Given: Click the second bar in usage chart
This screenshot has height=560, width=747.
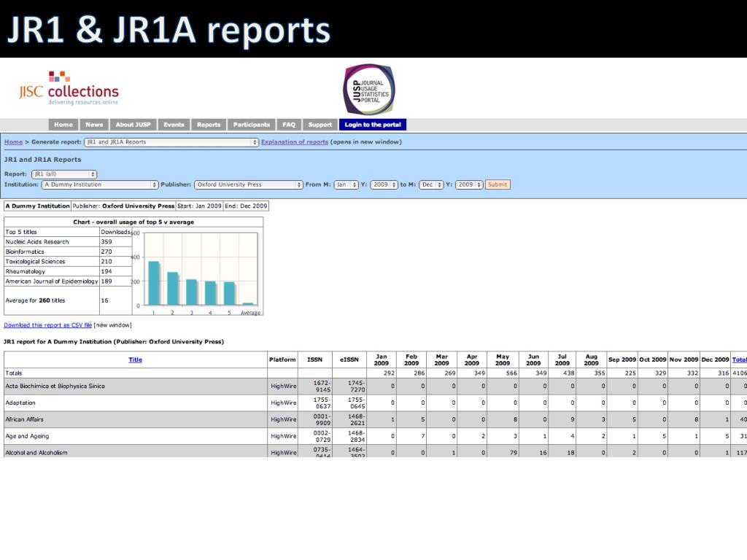Looking at the screenshot, I should [173, 289].
